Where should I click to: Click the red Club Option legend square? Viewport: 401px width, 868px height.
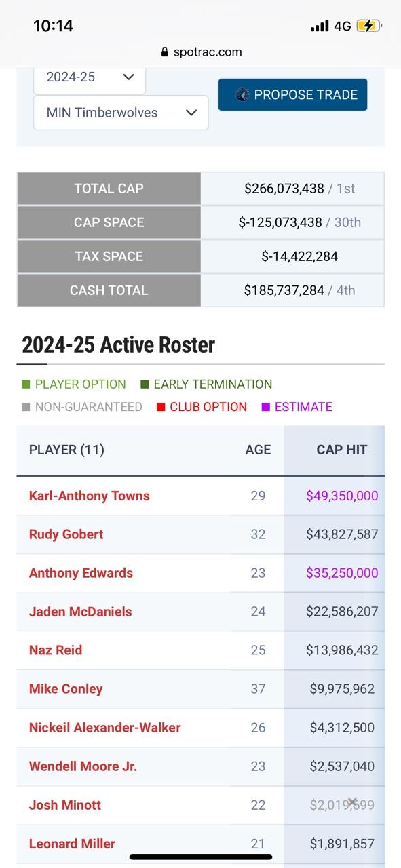(x=161, y=407)
